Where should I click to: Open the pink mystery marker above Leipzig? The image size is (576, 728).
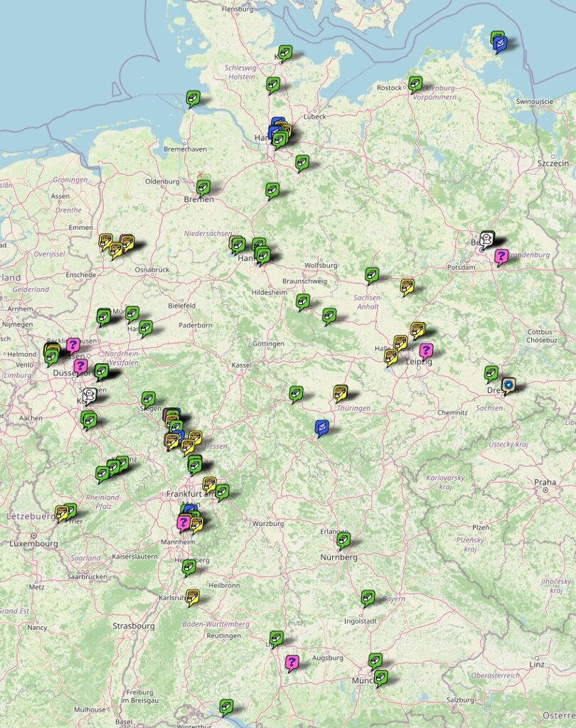pyautogui.click(x=426, y=350)
